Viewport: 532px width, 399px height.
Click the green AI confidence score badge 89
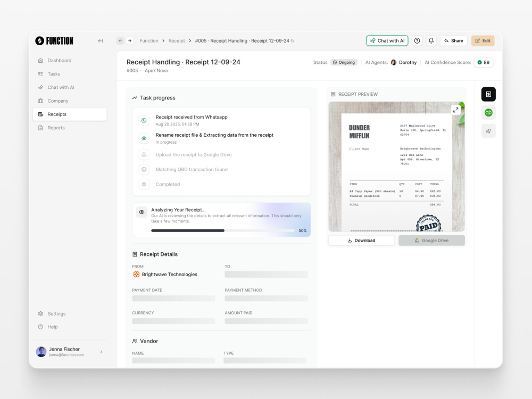point(484,62)
